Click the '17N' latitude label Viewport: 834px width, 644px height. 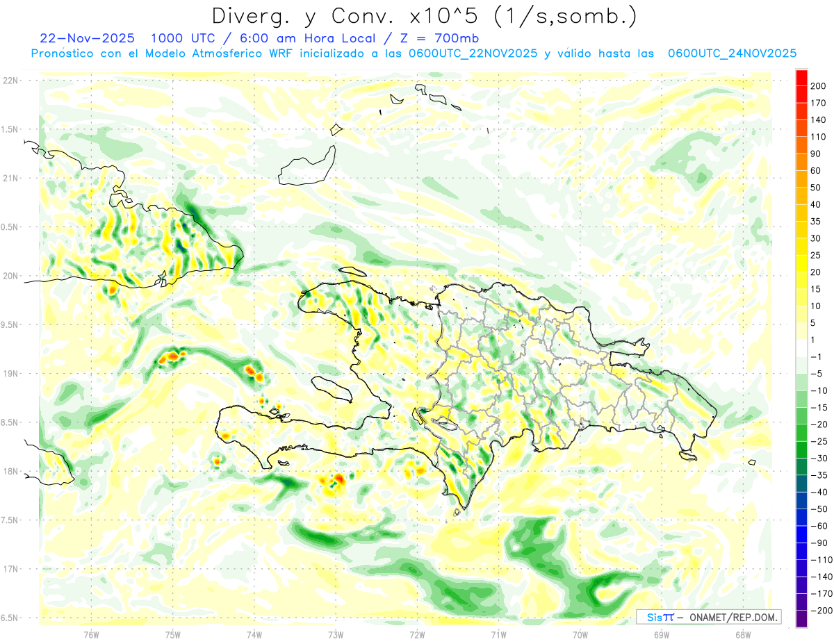pyautogui.click(x=10, y=569)
